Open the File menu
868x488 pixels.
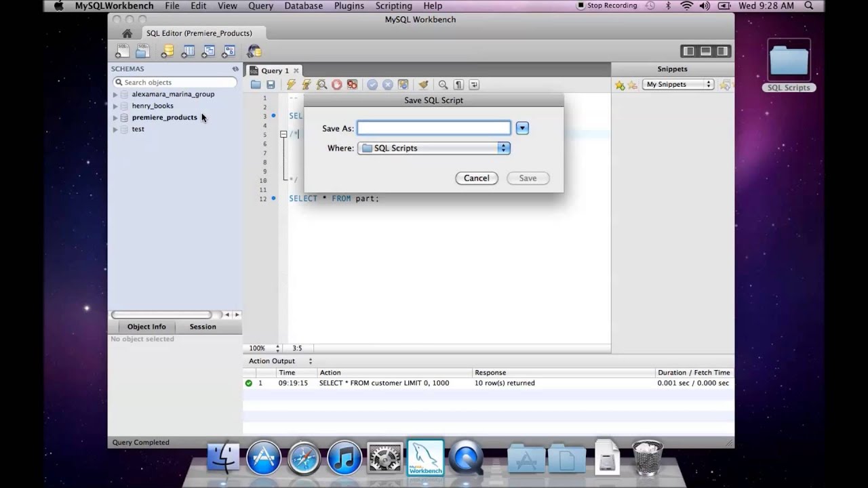172,5
